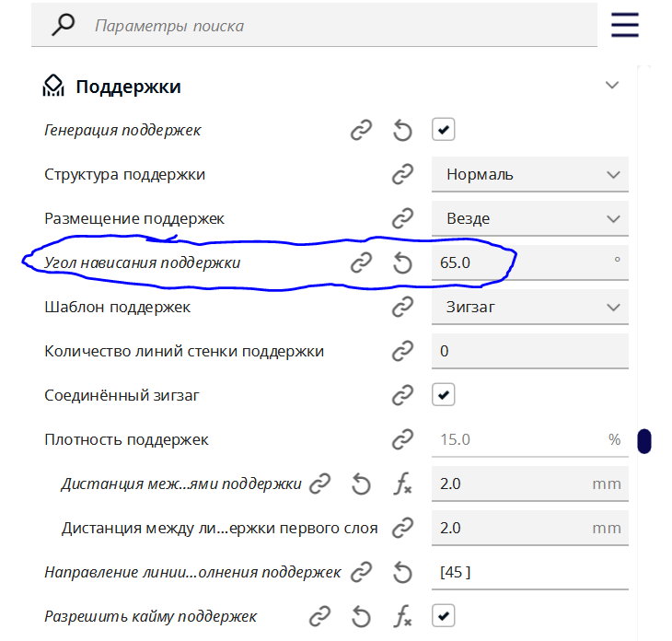Open the hamburger settings menu
This screenshot has width=672, height=641.
click(x=625, y=25)
